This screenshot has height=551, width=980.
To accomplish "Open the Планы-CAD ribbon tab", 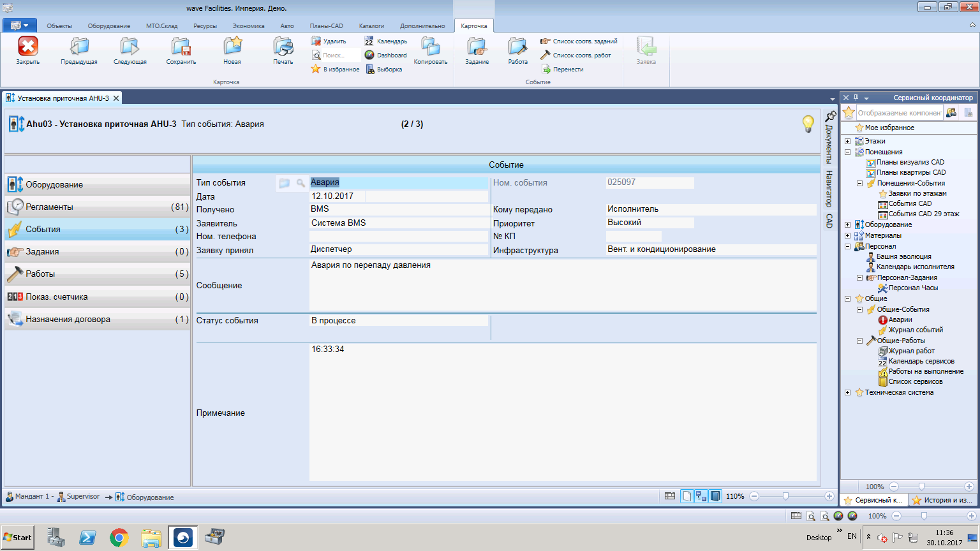I will pyautogui.click(x=327, y=26).
